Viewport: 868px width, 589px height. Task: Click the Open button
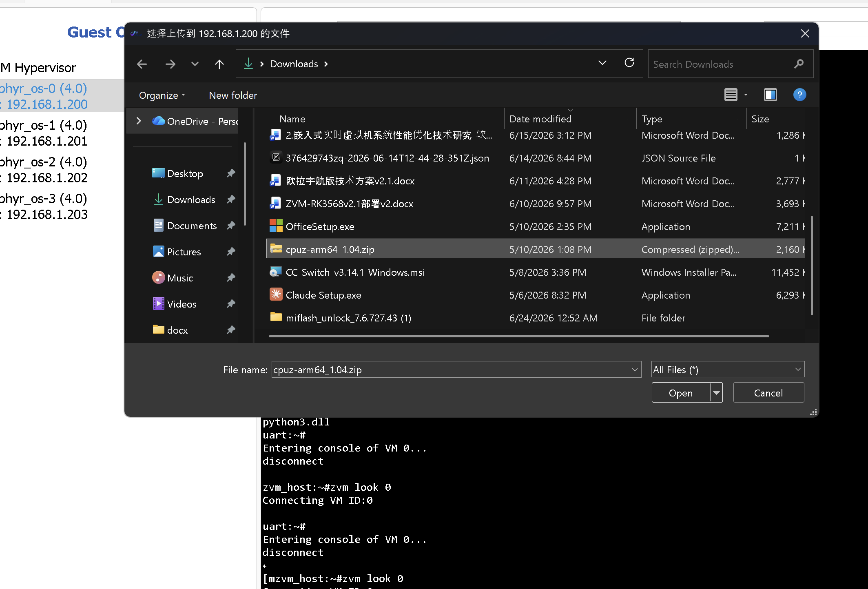[x=681, y=393]
